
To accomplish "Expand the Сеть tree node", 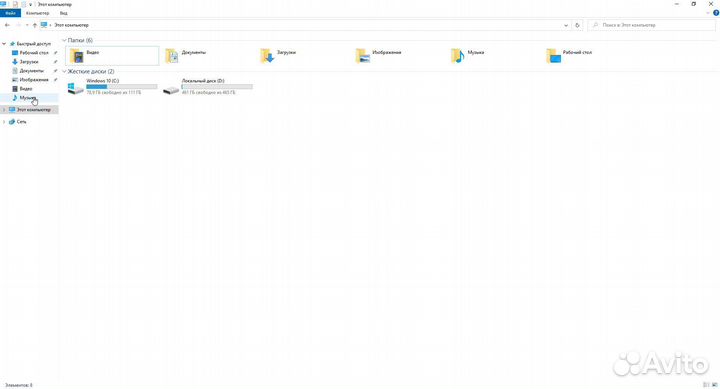I will click(x=4, y=122).
